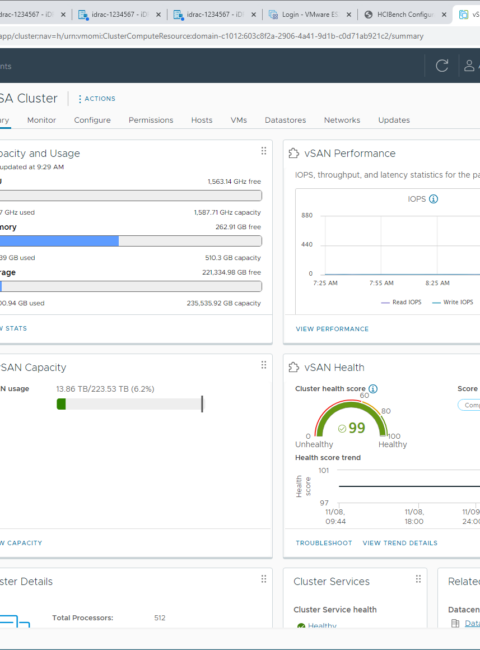The height and width of the screenshot is (650, 480).
Task: Open the IOPS info icon
Action: tap(434, 199)
